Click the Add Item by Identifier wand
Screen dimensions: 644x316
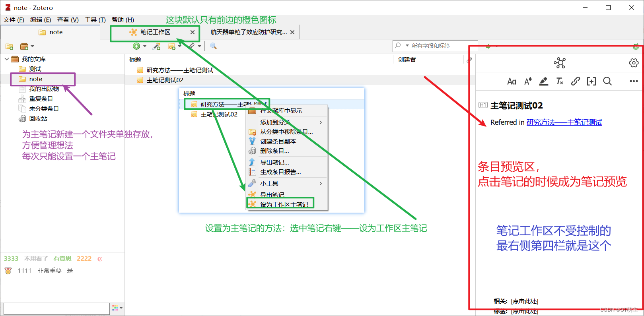(x=157, y=47)
